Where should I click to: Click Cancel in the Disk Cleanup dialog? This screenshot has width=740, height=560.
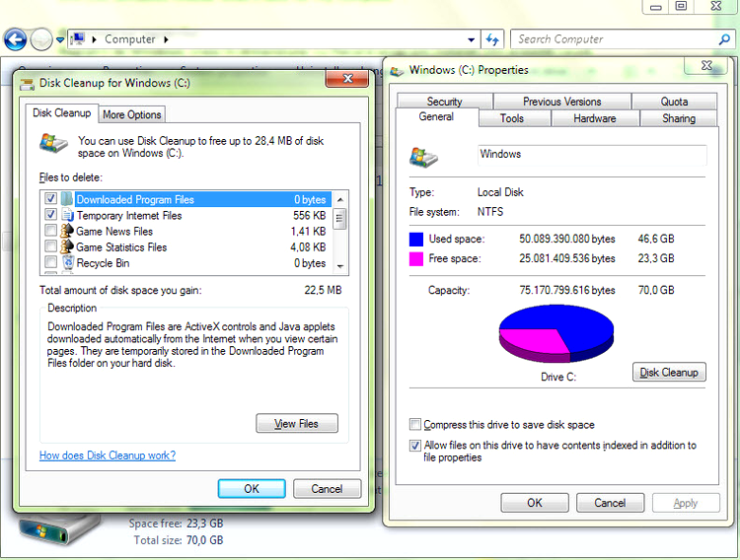[327, 489]
